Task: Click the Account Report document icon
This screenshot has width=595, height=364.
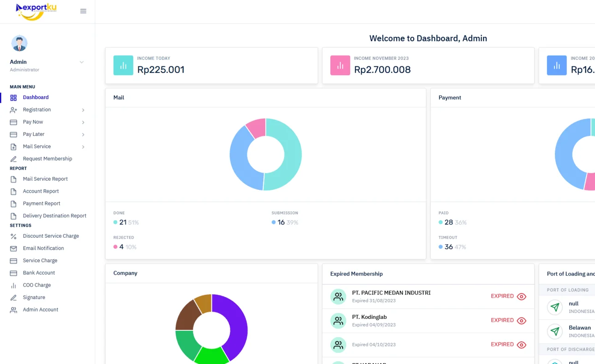Action: pos(13,192)
